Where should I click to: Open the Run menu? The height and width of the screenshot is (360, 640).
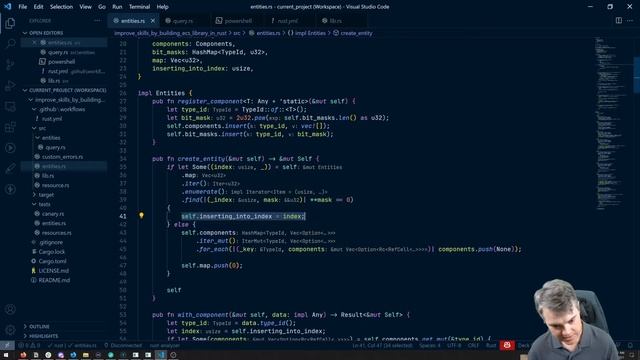coord(117,7)
